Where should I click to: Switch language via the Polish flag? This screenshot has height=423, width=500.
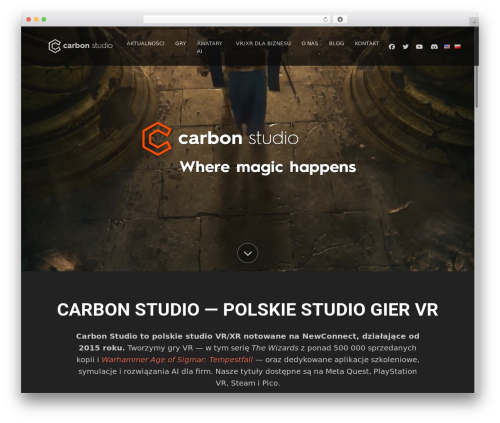coord(458,47)
